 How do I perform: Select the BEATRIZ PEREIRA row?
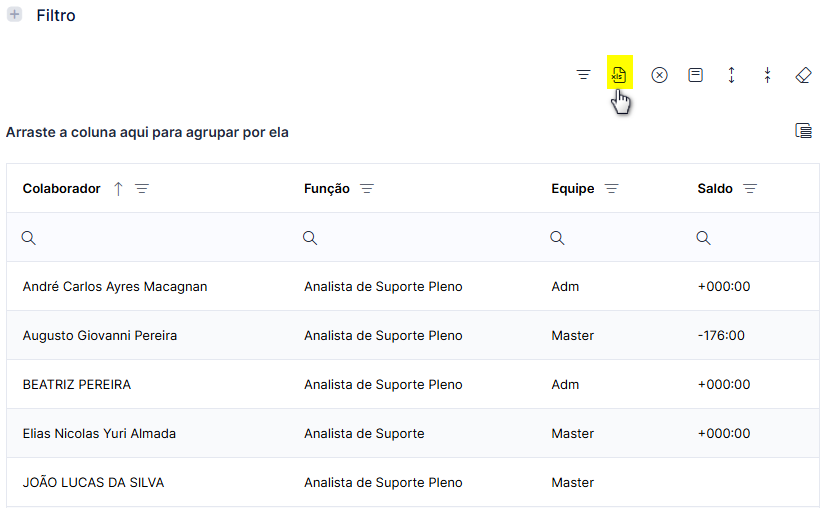413,384
